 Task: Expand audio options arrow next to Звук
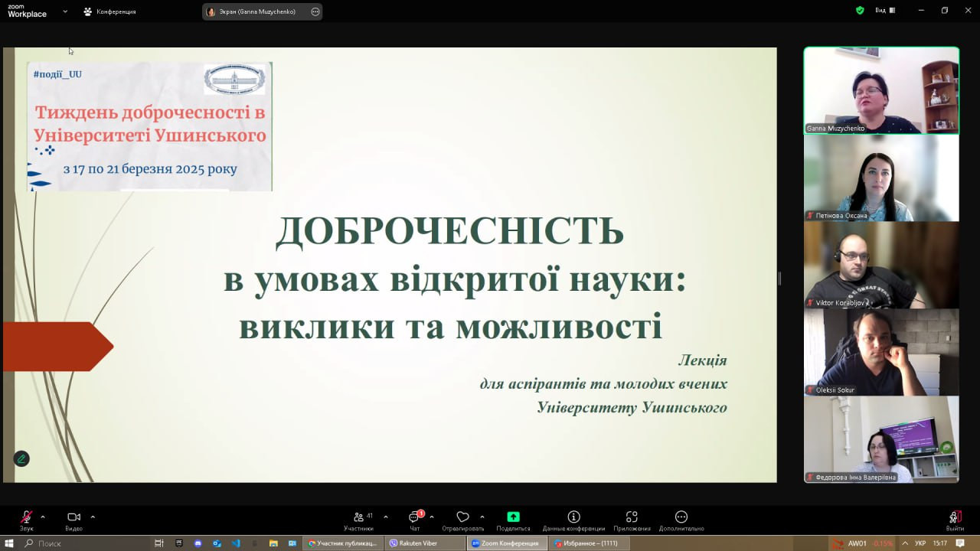point(42,517)
